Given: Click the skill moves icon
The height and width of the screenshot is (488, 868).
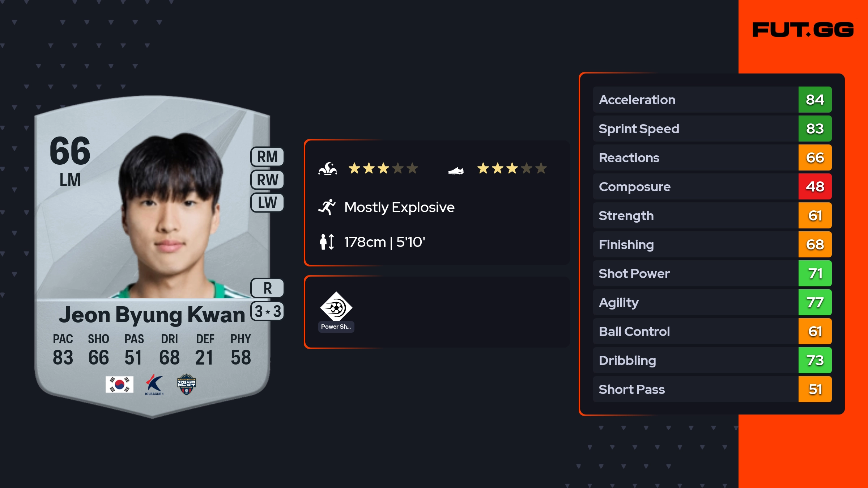Looking at the screenshot, I should pyautogui.click(x=328, y=169).
